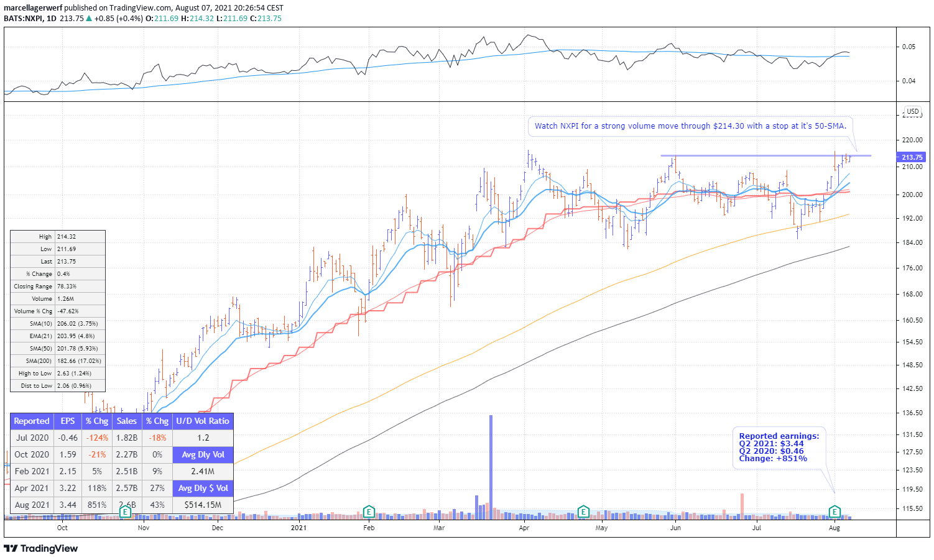This screenshot has height=560, width=934.
Task: Click the $514.15M dollar volume value
Action: click(203, 505)
